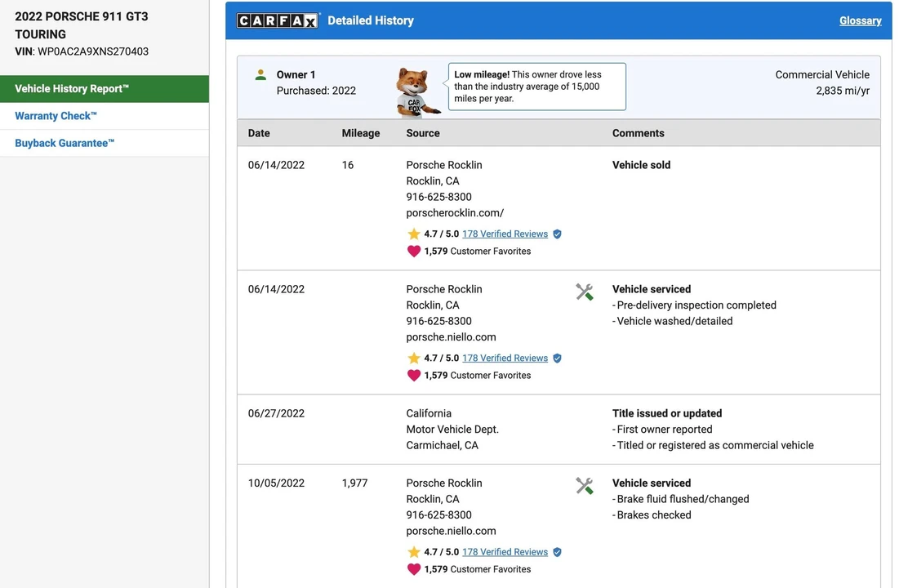
Task: Click the 1,977 mileage value
Action: coord(354,483)
